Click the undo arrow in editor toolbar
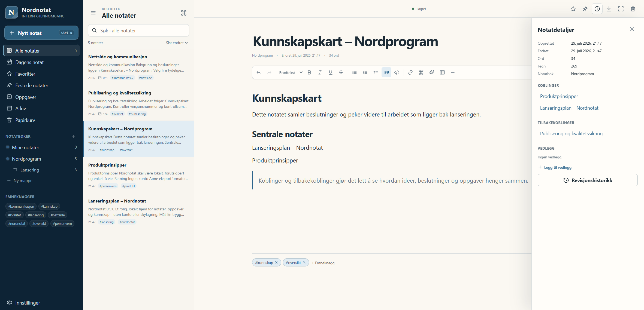The height and width of the screenshot is (310, 644). point(259,72)
